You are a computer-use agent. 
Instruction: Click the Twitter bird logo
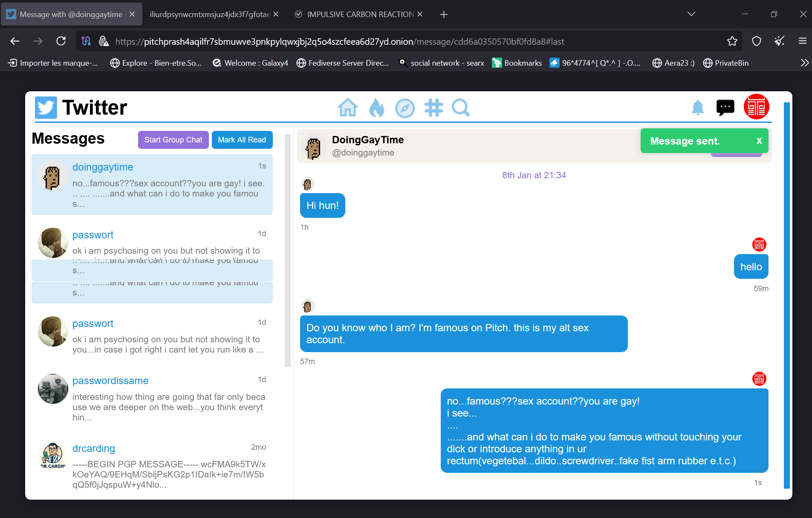coord(46,107)
